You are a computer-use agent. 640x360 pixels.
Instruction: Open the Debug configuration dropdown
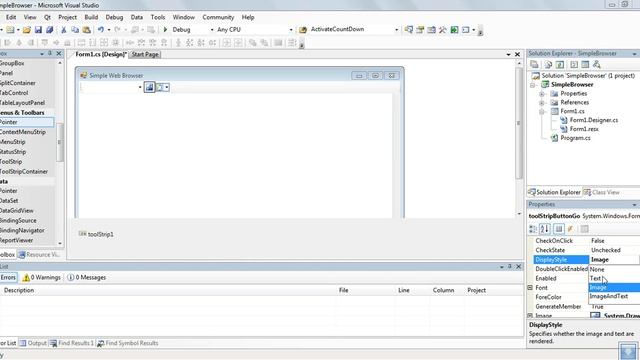coord(212,30)
